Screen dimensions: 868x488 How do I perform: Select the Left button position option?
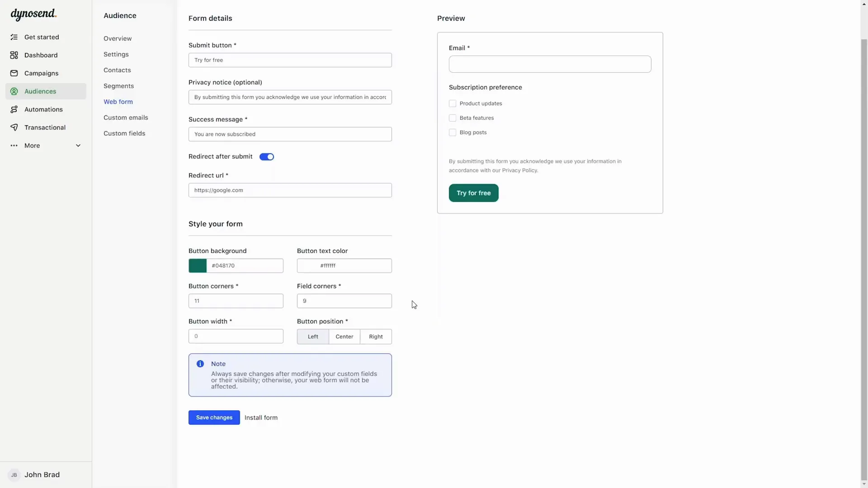click(313, 336)
